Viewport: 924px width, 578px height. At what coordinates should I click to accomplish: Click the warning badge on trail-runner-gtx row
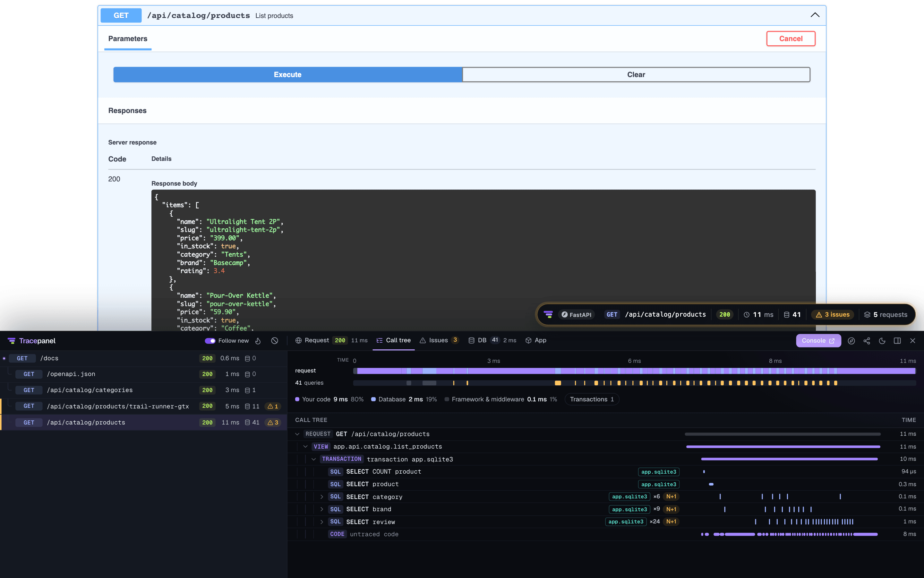273,406
